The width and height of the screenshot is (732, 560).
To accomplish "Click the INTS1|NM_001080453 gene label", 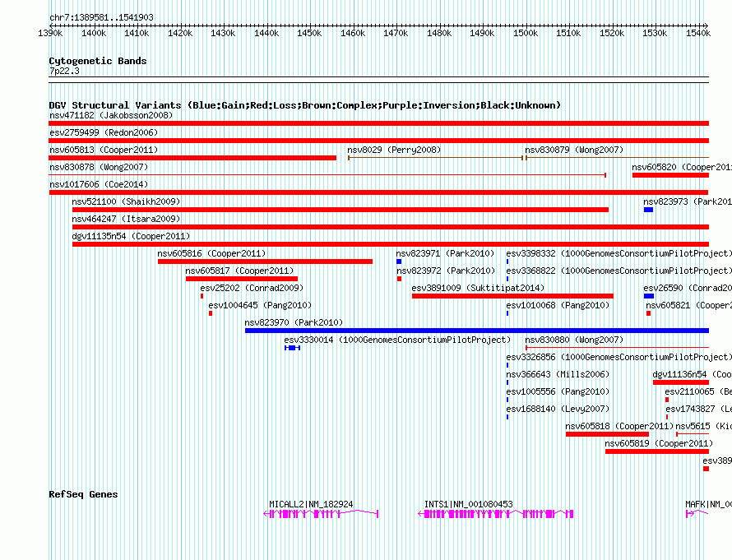I will [x=468, y=504].
